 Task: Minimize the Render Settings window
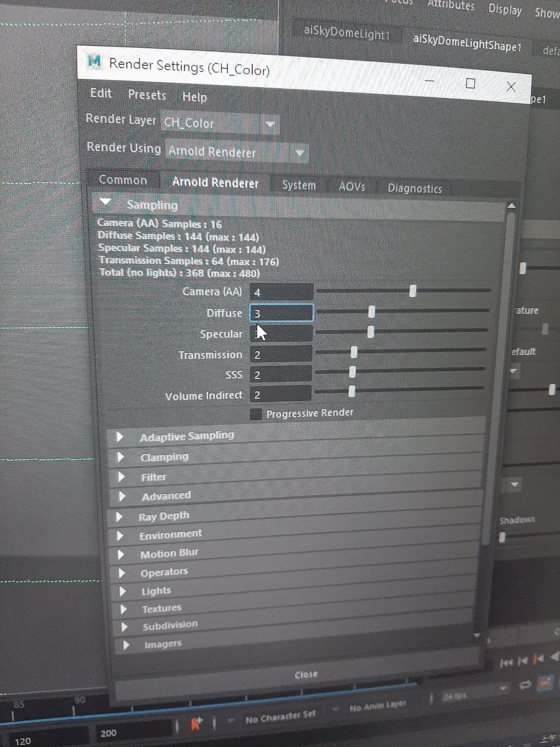pos(429,81)
